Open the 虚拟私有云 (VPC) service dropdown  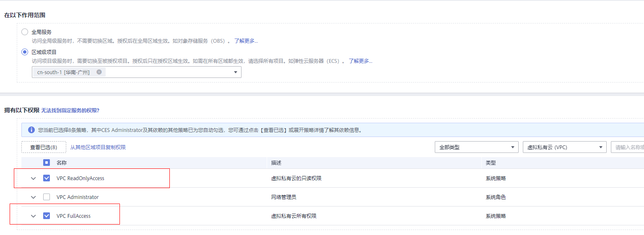tap(565, 147)
